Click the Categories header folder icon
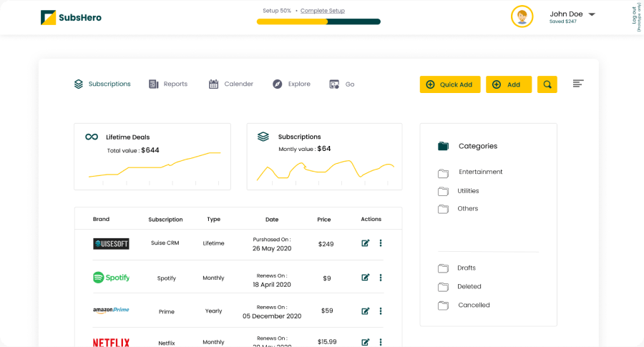Viewport: 644px width, 347px height. 443,146
